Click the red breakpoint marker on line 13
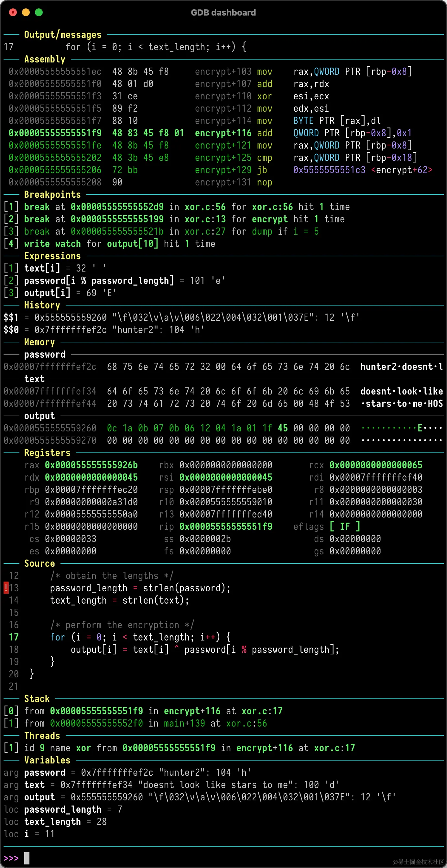 coord(6,588)
